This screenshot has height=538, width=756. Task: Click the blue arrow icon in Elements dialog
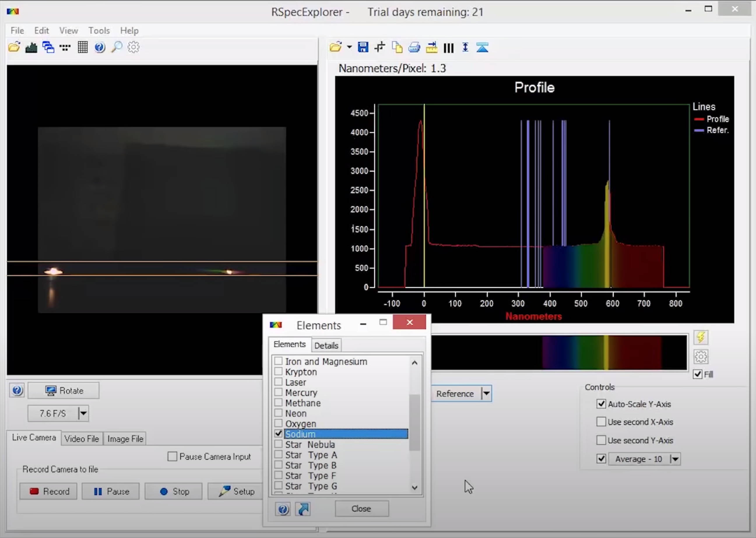303,509
